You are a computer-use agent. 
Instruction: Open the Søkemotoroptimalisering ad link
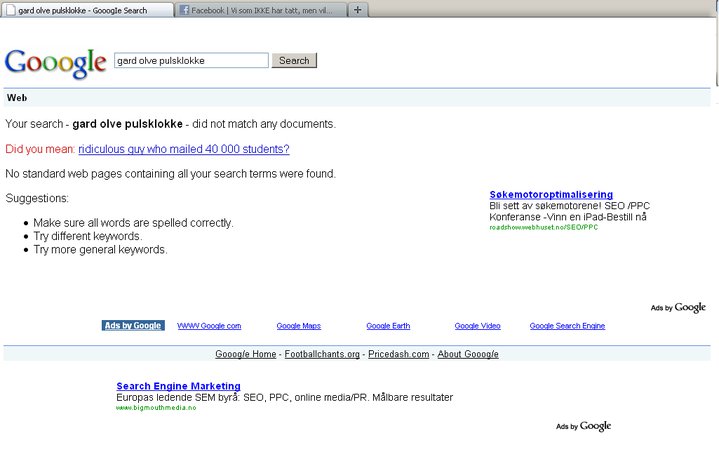(551, 194)
